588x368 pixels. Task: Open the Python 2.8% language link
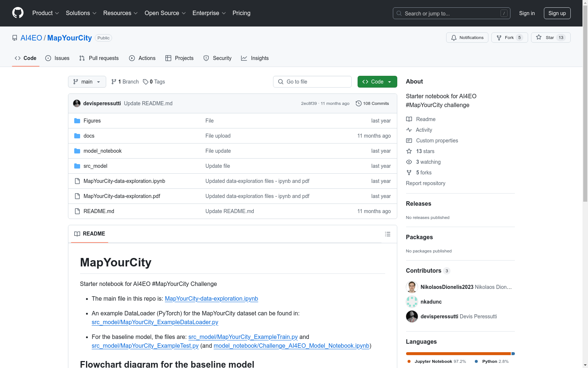click(x=492, y=361)
